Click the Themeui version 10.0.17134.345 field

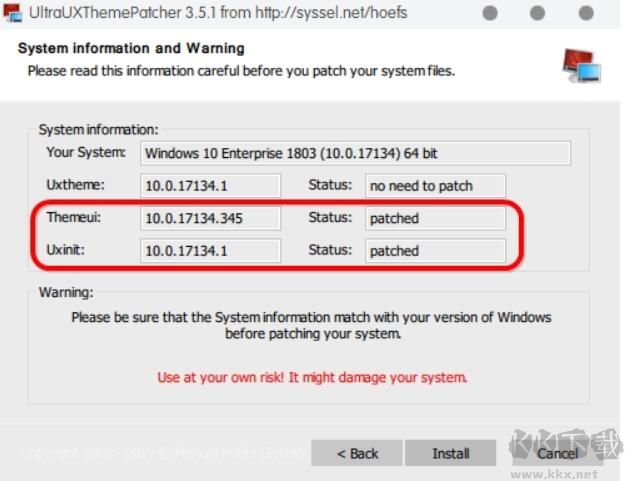click(210, 218)
